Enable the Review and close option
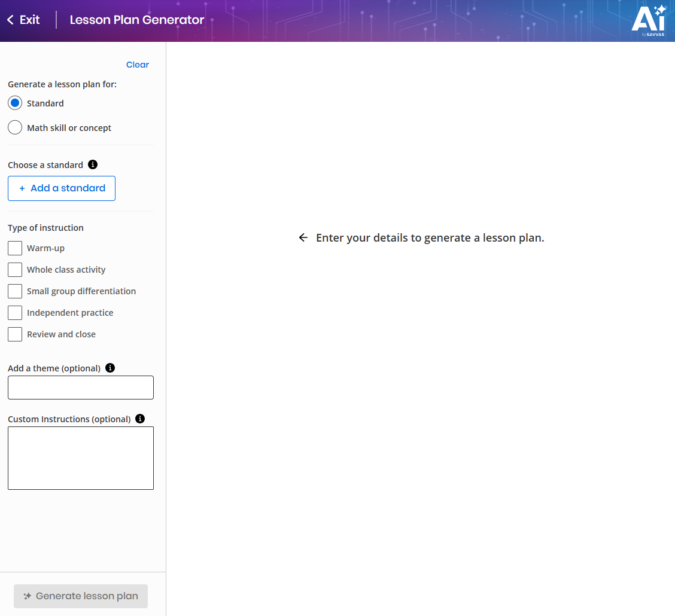Screen dimensions: 675x616 point(15,334)
